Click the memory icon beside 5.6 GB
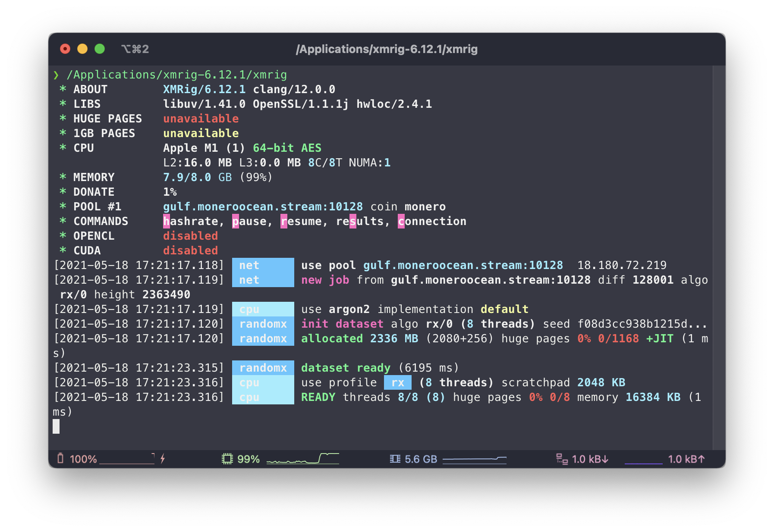 (x=395, y=459)
